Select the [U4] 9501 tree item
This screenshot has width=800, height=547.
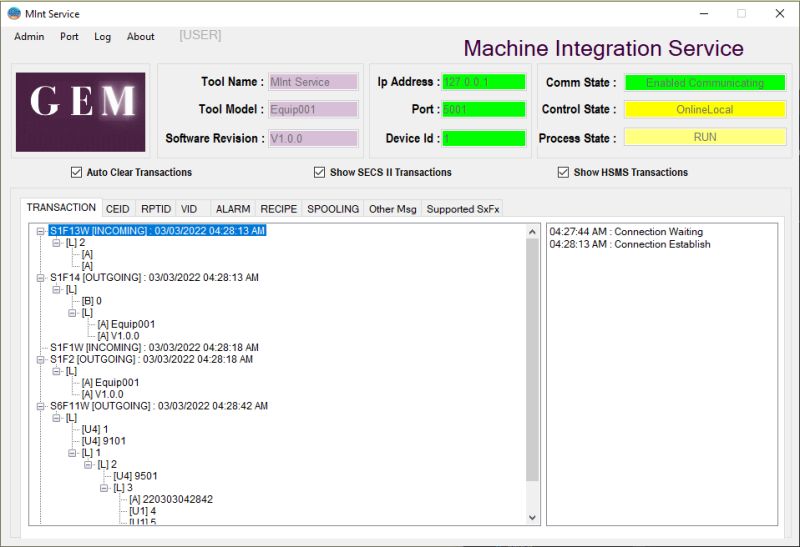tap(135, 476)
